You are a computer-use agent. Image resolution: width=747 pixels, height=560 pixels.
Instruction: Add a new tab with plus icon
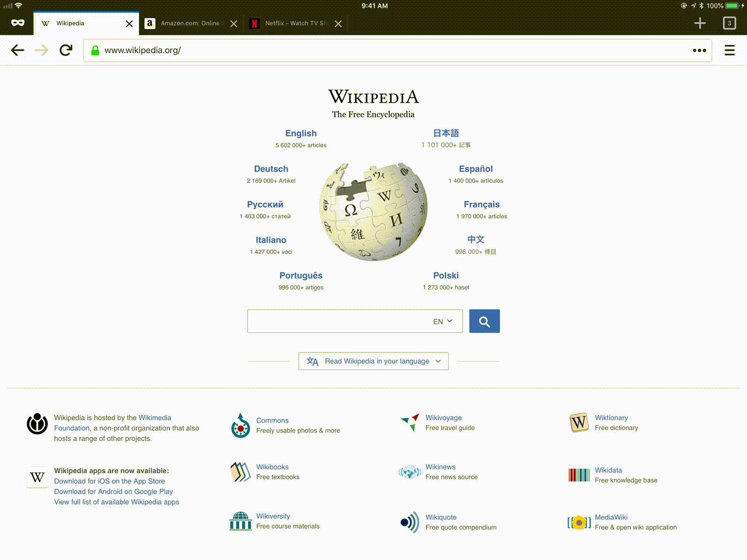pyautogui.click(x=700, y=23)
